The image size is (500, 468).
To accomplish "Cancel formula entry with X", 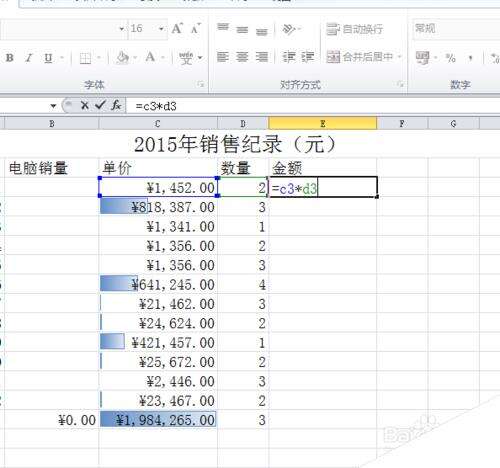I will [85, 106].
